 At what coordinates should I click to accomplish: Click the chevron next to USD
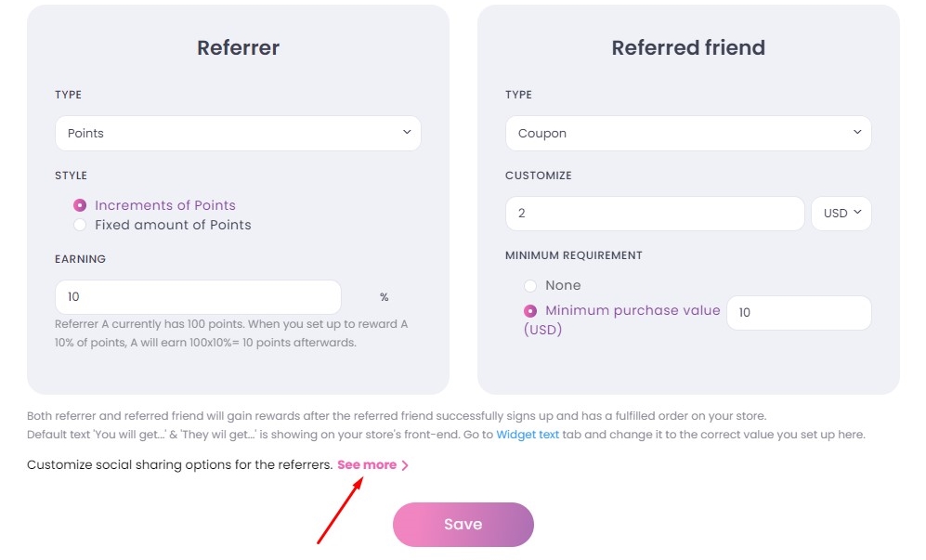tap(856, 213)
